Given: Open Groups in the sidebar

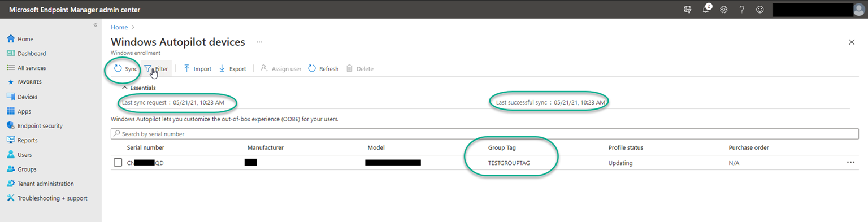Looking at the screenshot, I should (x=21, y=169).
